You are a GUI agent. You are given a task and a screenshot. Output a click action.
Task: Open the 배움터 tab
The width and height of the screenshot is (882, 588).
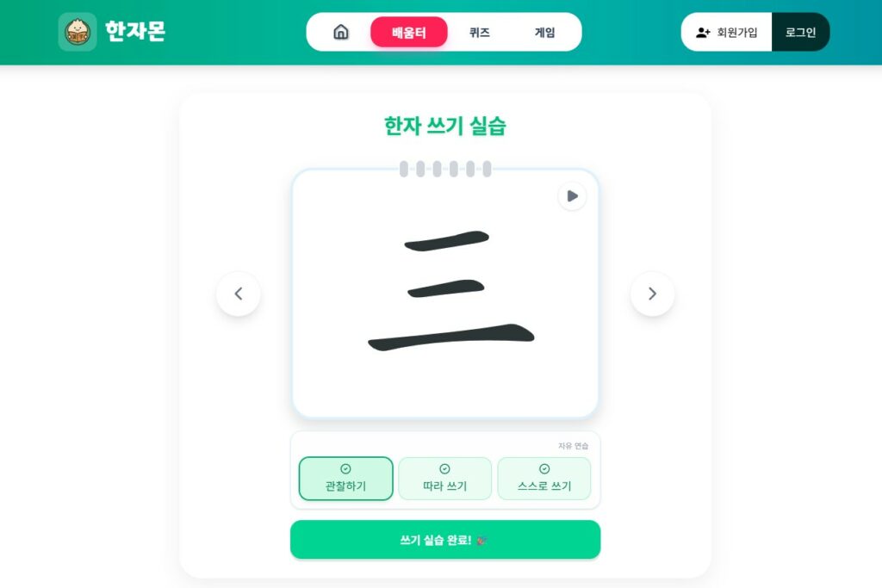[409, 32]
